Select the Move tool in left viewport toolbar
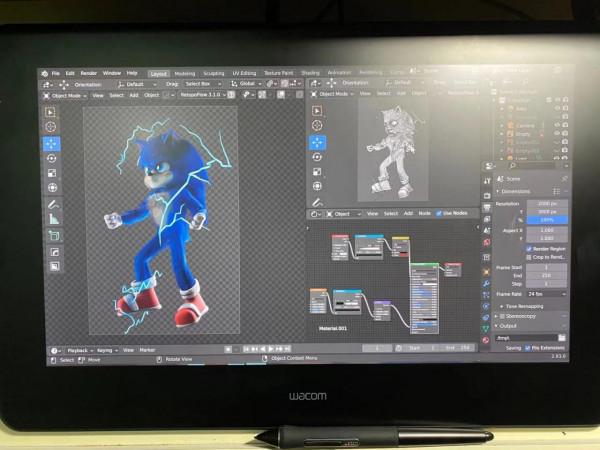Image resolution: width=600 pixels, height=450 pixels. [x=51, y=143]
